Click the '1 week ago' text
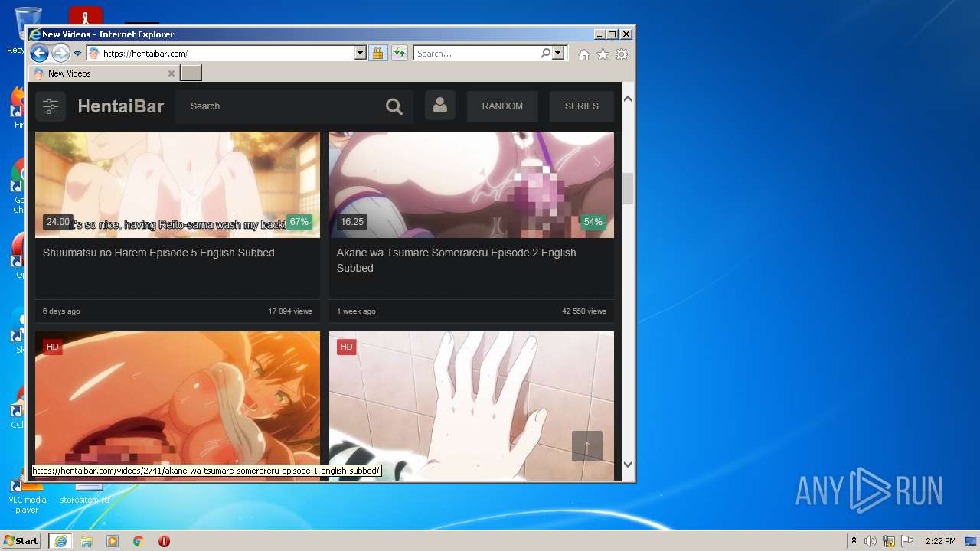The height and width of the screenshot is (551, 980). 356,311
